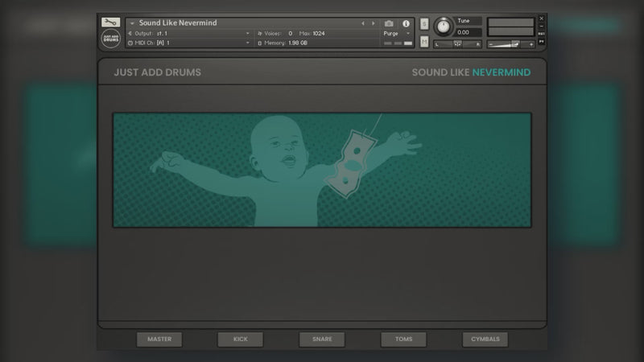Toggle the Solo S button
Screen dimensions: 644x362
[424, 24]
